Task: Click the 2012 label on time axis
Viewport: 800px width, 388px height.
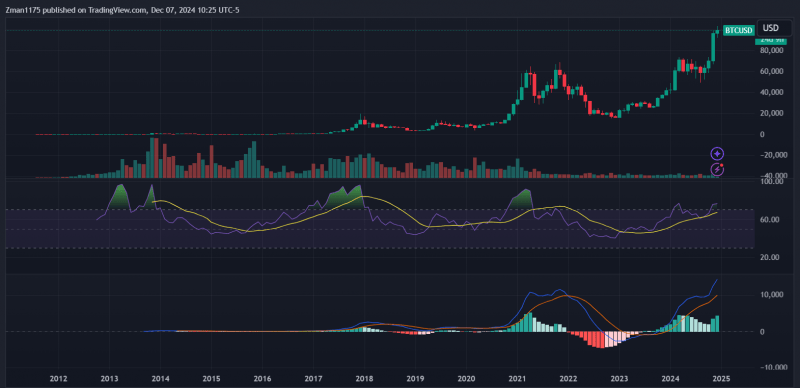Action: [x=59, y=378]
